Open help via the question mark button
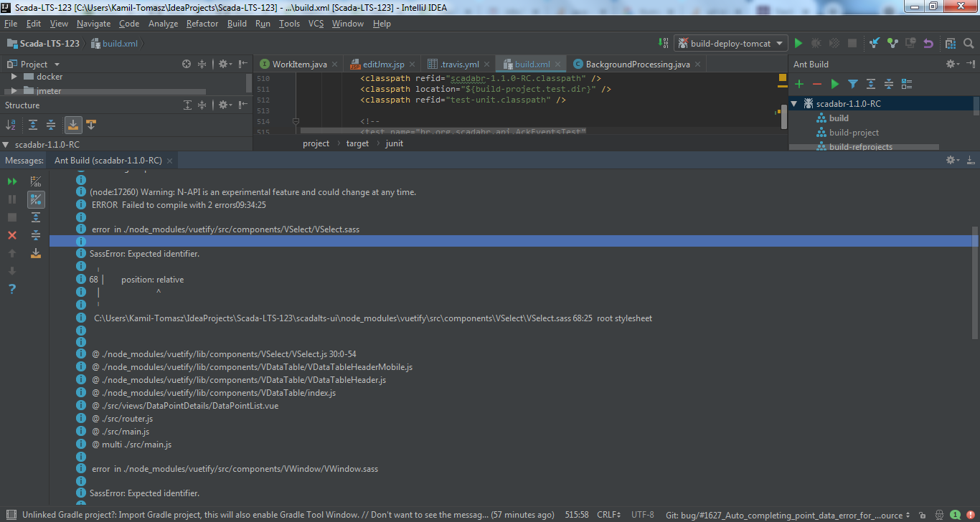Screen dimensions: 980x522 (x=11, y=288)
